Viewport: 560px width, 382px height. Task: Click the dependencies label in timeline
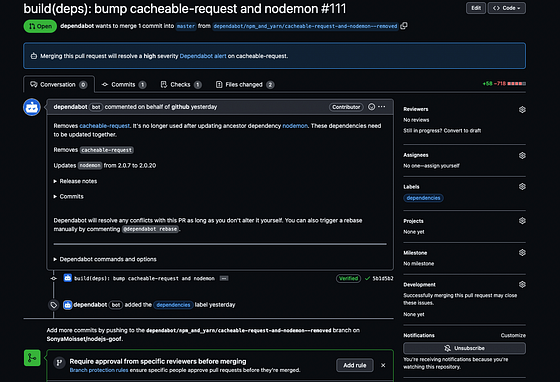pyautogui.click(x=173, y=305)
